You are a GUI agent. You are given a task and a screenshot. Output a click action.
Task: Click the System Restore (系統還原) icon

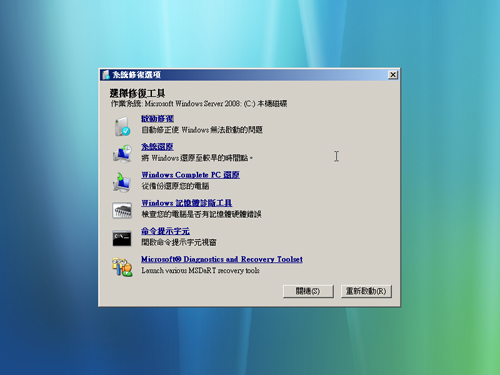122,154
